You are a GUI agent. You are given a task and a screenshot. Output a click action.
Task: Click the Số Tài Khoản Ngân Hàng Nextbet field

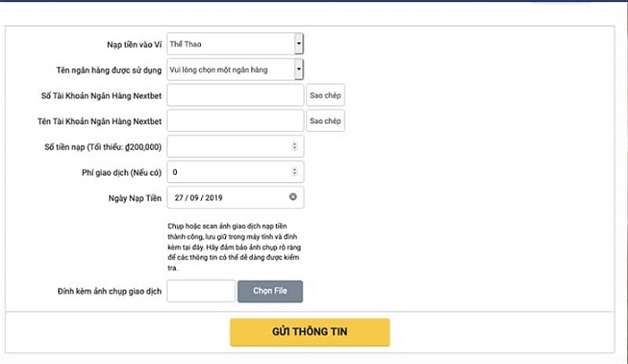pos(235,95)
